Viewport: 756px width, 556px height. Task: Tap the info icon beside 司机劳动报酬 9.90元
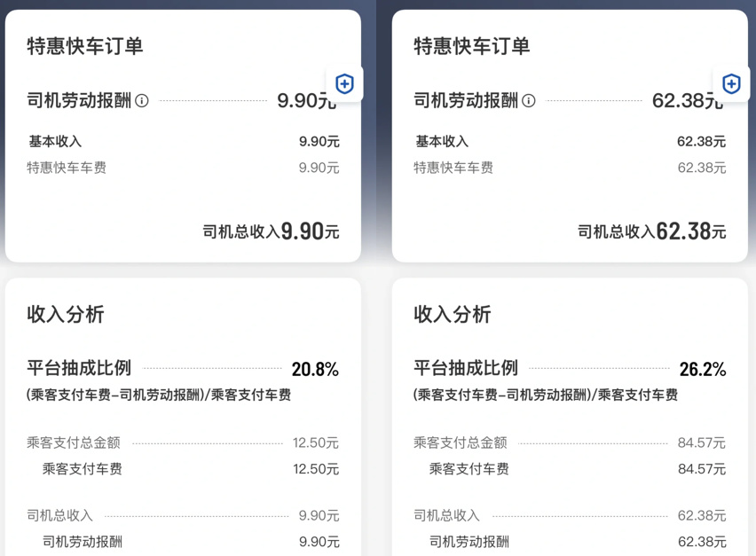[142, 101]
